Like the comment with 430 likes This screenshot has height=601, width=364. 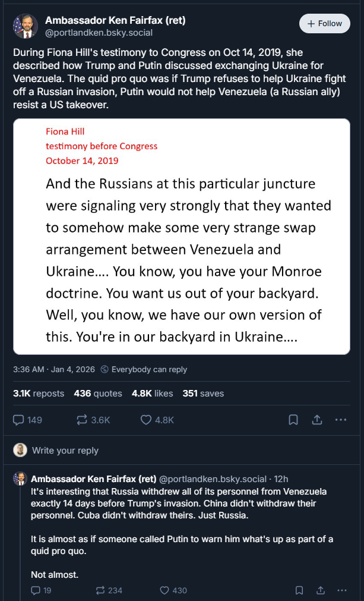[164, 590]
